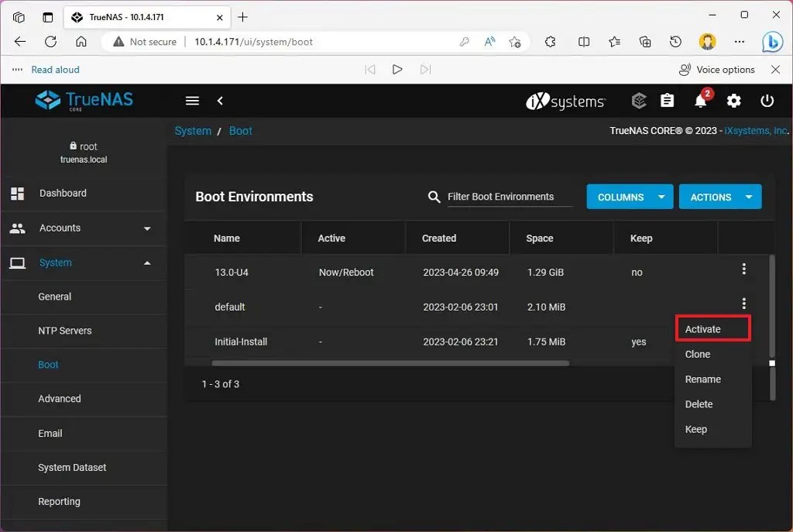Collapse the sidebar using the left chevron arrow

(221, 101)
